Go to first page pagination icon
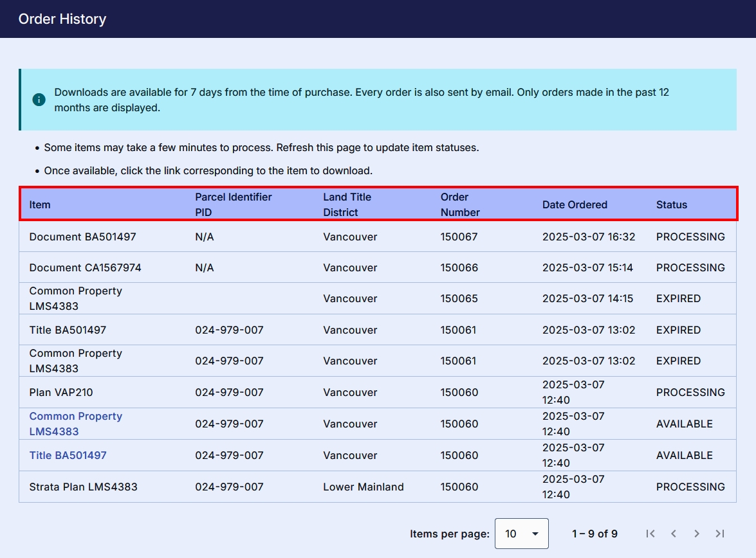The image size is (756, 558). click(x=650, y=534)
